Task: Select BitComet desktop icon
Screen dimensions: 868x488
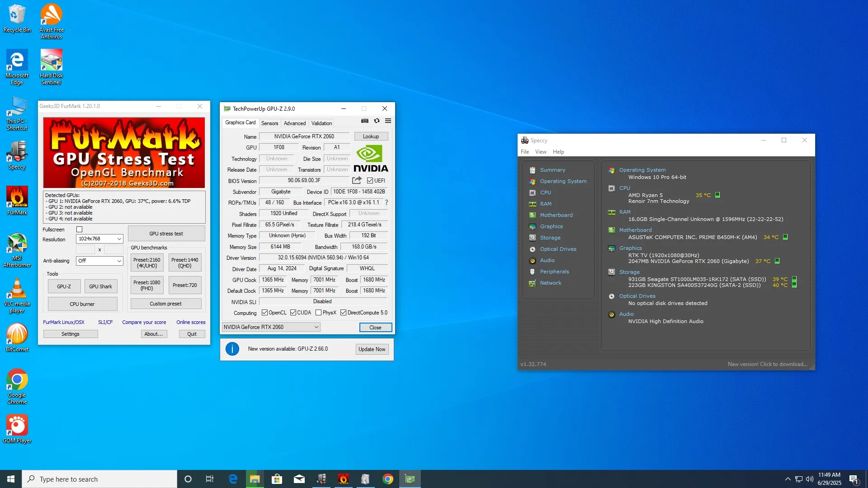Action: [x=17, y=338]
